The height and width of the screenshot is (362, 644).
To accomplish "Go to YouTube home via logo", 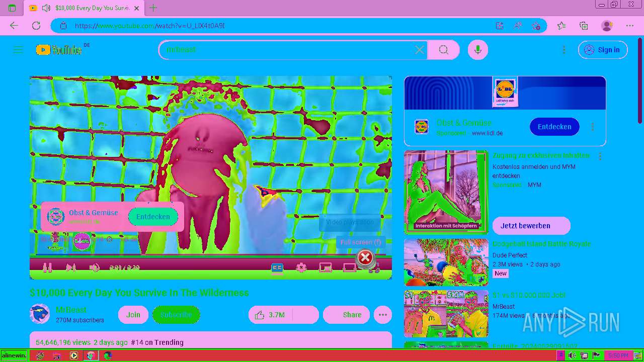I will 59,50.
